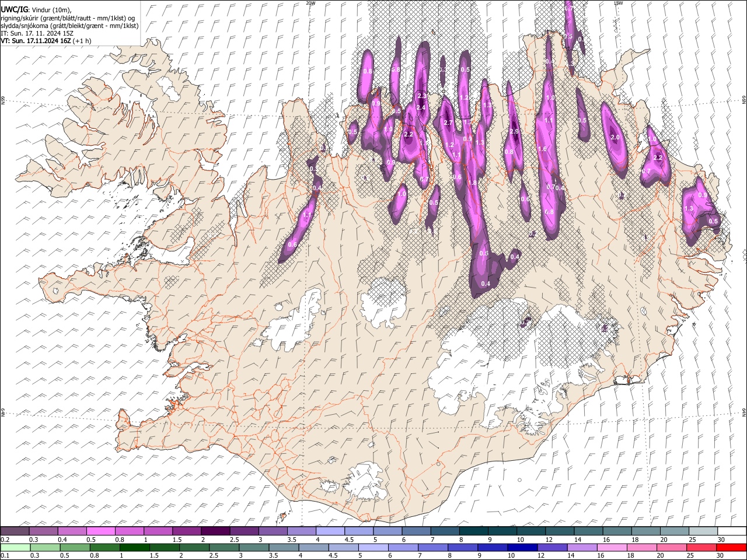Pick the upper scale swatch starting at 18

(x=645, y=531)
